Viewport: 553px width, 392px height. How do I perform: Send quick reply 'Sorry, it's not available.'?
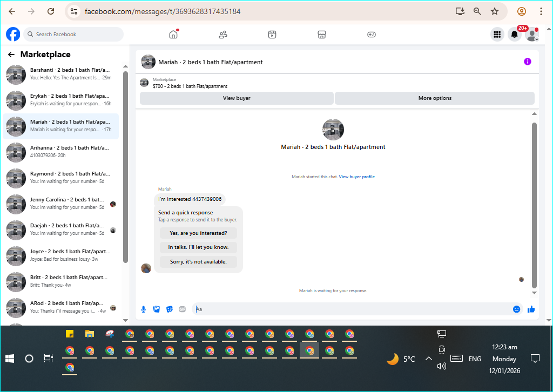198,261
